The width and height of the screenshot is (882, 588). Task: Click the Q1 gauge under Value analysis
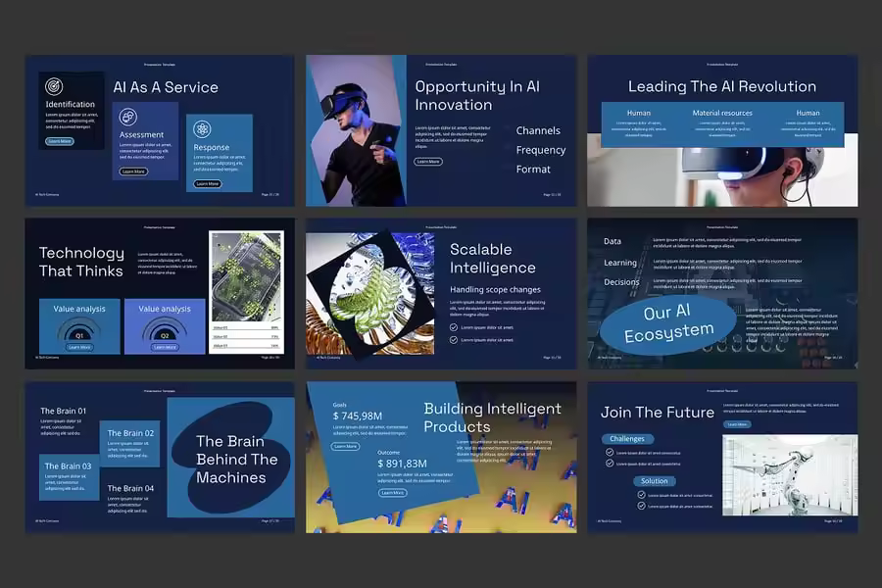coord(79,331)
